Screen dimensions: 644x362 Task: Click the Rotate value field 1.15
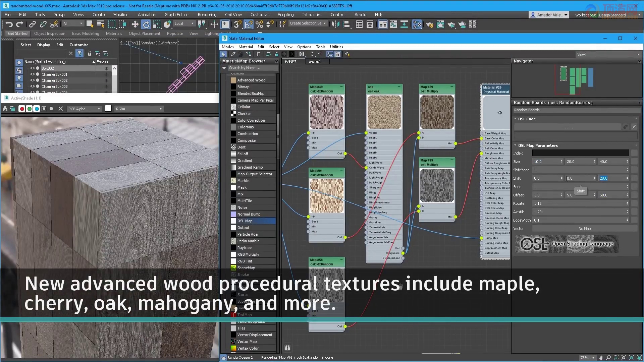(x=581, y=203)
